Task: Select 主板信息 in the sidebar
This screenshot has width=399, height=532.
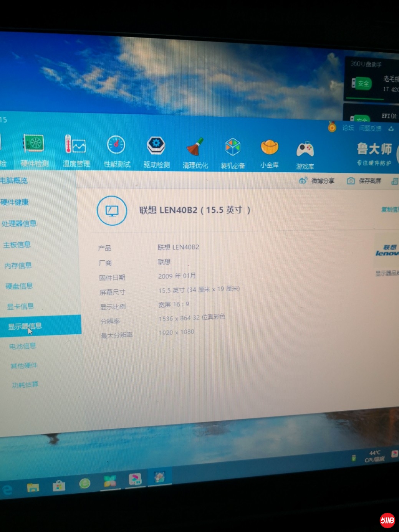Action: pyautogui.click(x=17, y=245)
